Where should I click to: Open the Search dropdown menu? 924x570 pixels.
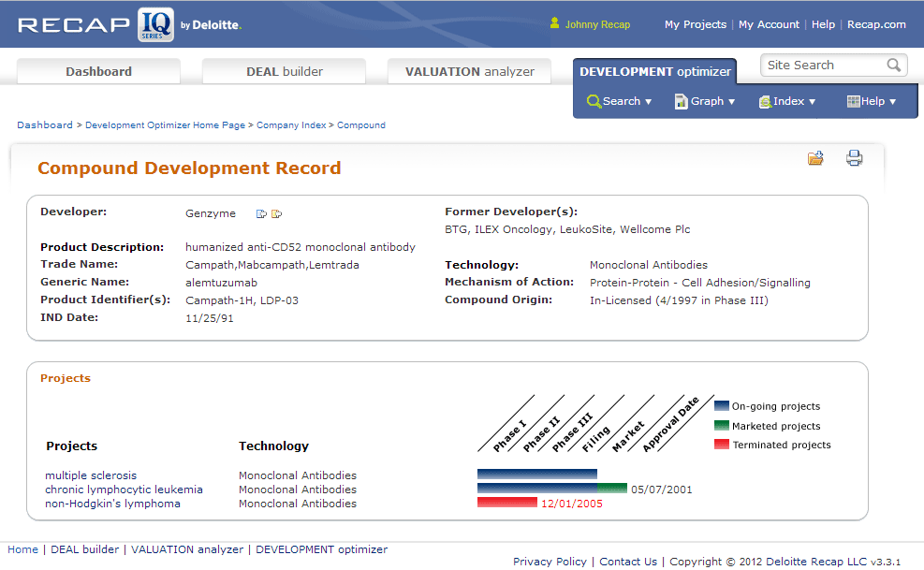click(x=619, y=101)
